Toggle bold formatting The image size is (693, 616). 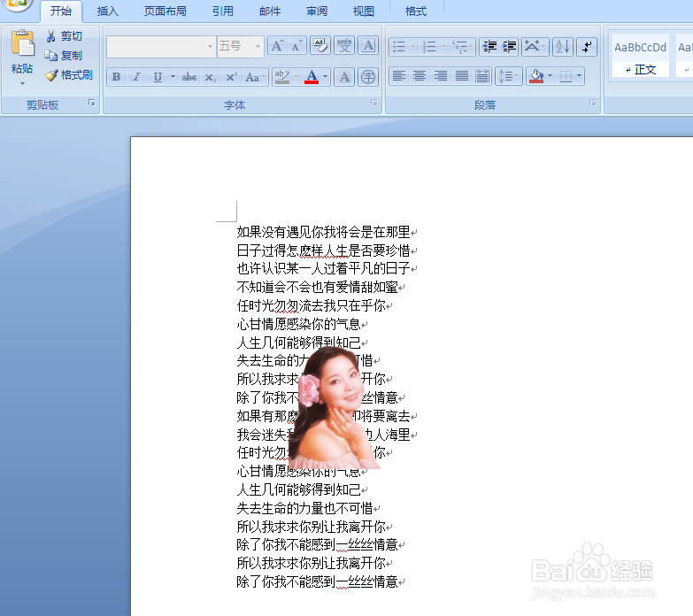click(116, 77)
